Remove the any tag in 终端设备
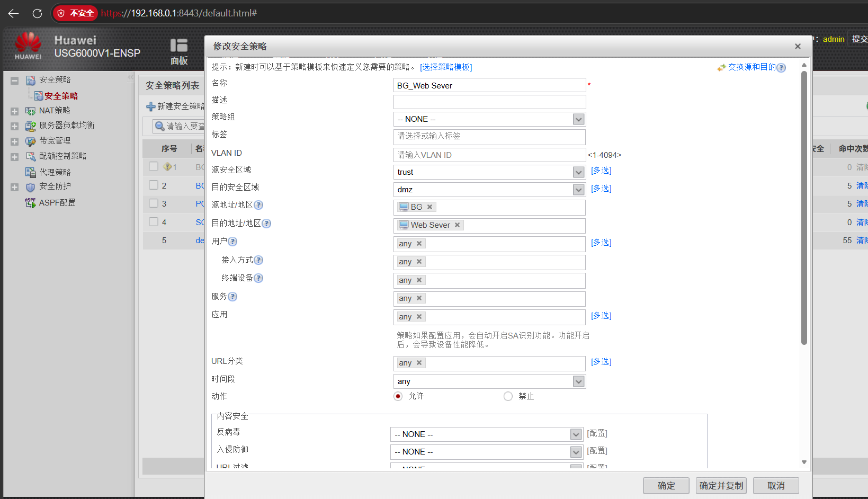 click(419, 280)
